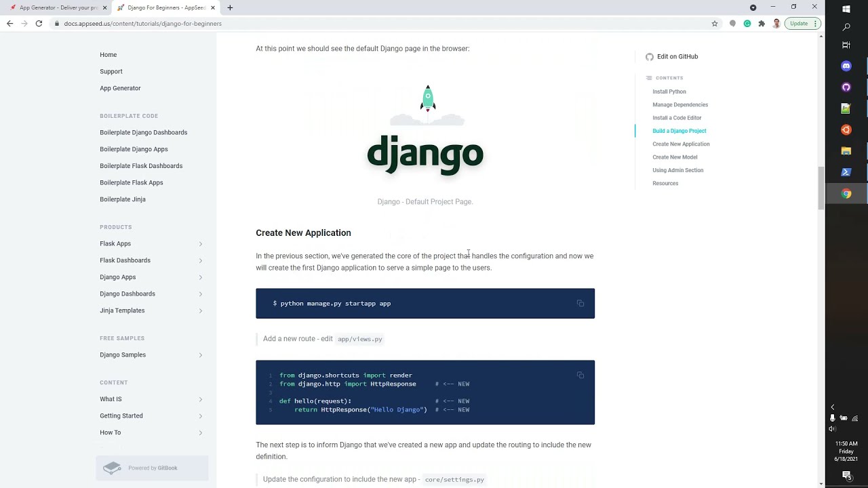Click the address bar URL field
868x488 pixels.
[x=380, y=23]
